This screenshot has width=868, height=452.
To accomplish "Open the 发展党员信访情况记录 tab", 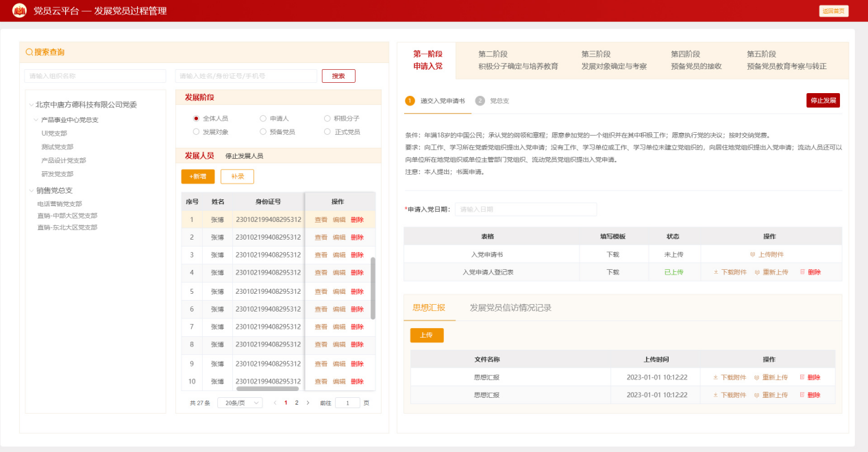I will [510, 308].
